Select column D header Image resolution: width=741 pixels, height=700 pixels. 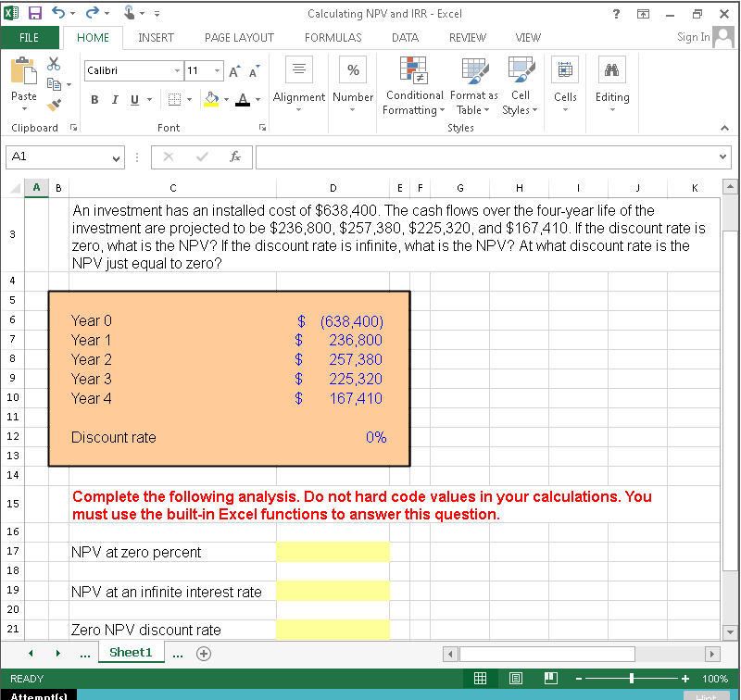coord(333,188)
